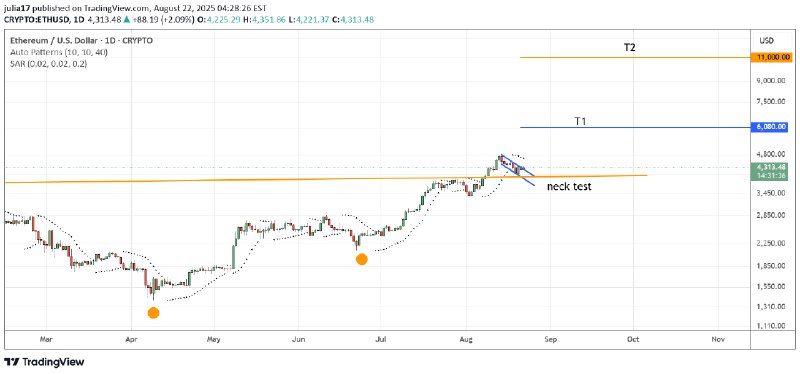Click the orange circle marker near late June
The height and width of the screenshot is (374, 800).
[x=362, y=259]
